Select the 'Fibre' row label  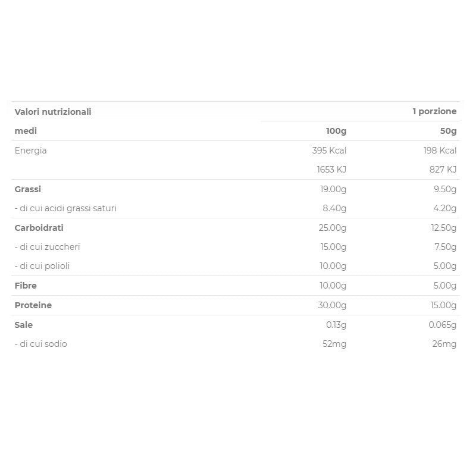[26, 286]
